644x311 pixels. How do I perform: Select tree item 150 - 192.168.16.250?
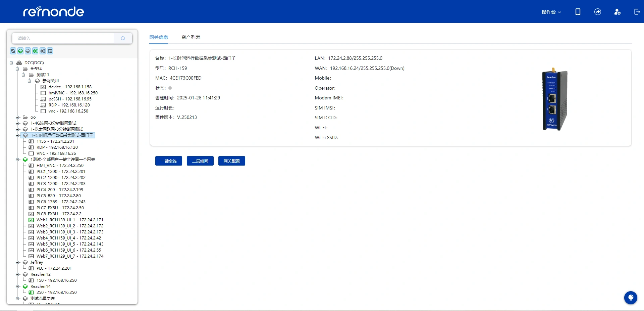tap(56, 280)
